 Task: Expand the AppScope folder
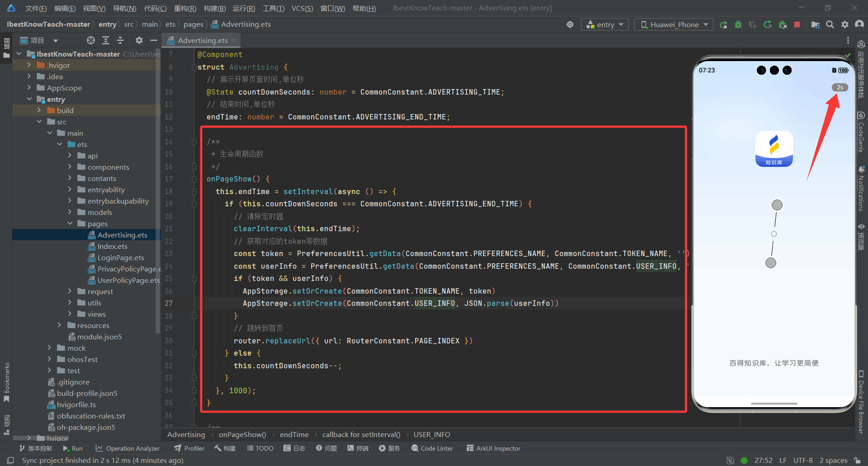click(x=29, y=88)
